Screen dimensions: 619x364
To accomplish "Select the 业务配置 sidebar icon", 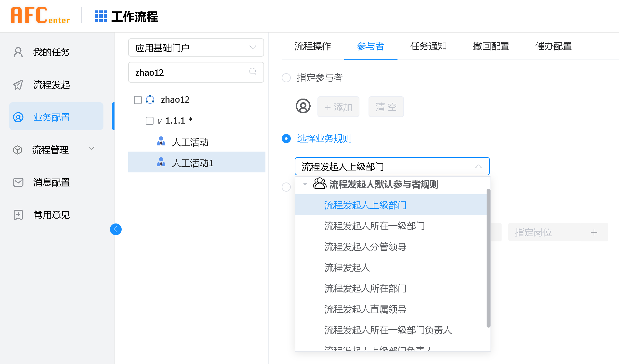I will 18,117.
